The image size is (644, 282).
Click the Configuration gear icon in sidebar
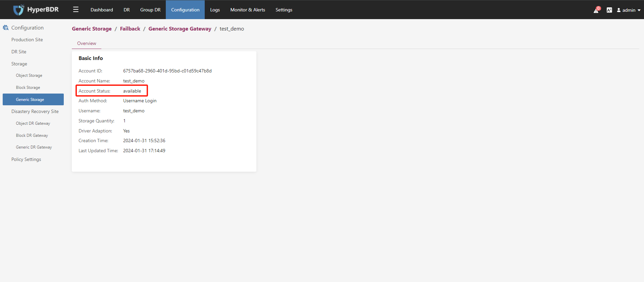tap(6, 27)
